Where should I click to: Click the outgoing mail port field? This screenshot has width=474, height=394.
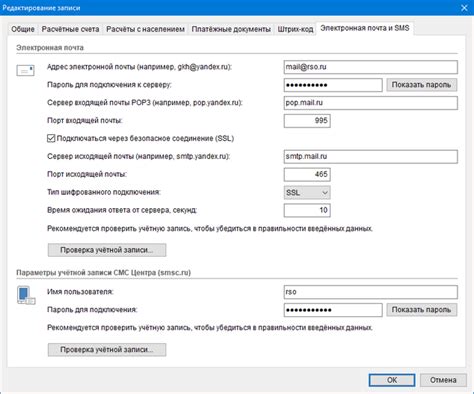click(307, 174)
